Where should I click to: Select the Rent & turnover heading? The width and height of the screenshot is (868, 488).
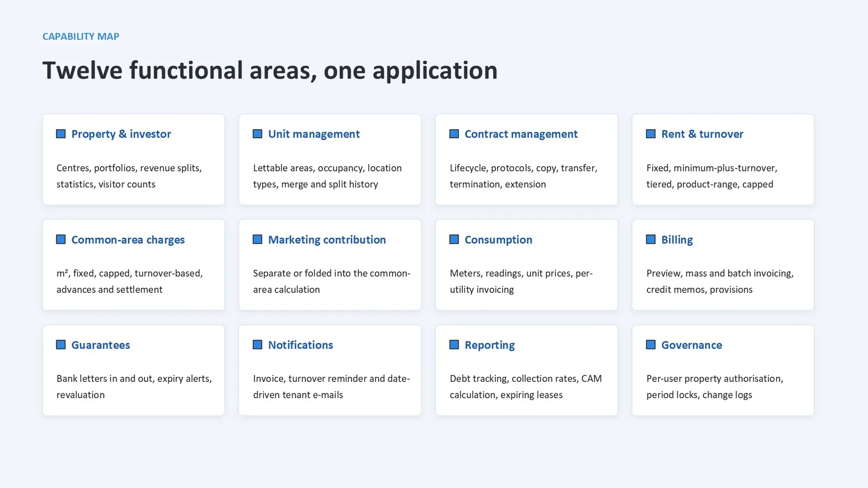pos(702,134)
